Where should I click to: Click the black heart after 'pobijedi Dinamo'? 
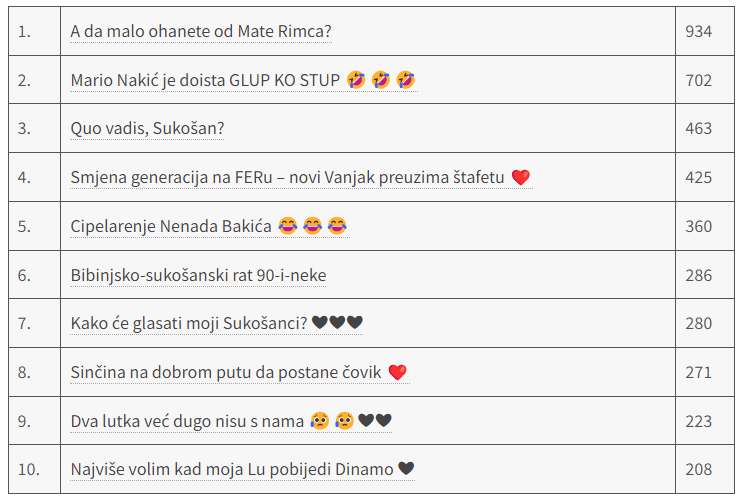406,470
